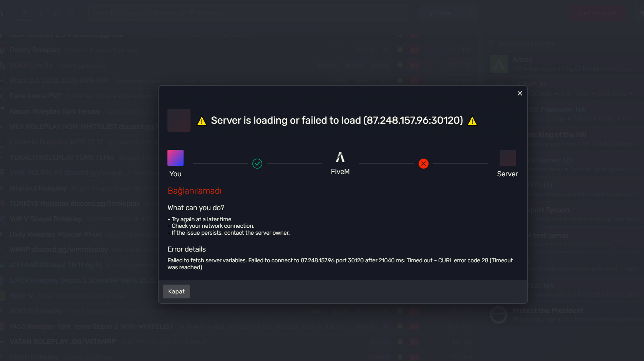644x361 pixels.
Task: Click the server search input field
Action: [249, 13]
